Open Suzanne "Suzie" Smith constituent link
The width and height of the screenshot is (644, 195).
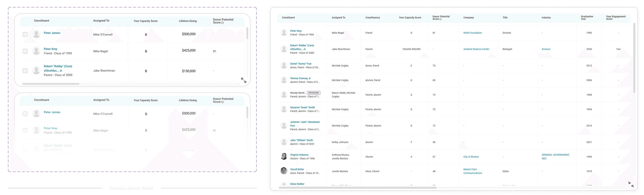[x=302, y=107]
